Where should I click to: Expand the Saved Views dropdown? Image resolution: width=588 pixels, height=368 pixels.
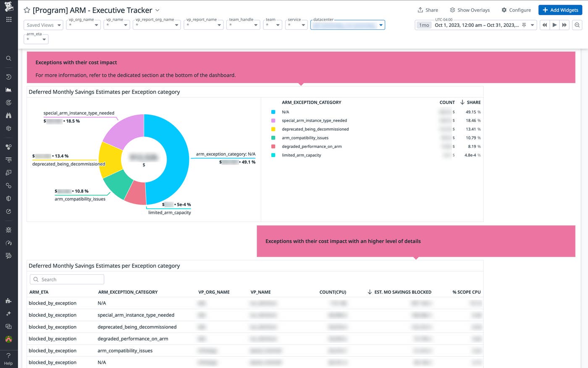coord(43,25)
